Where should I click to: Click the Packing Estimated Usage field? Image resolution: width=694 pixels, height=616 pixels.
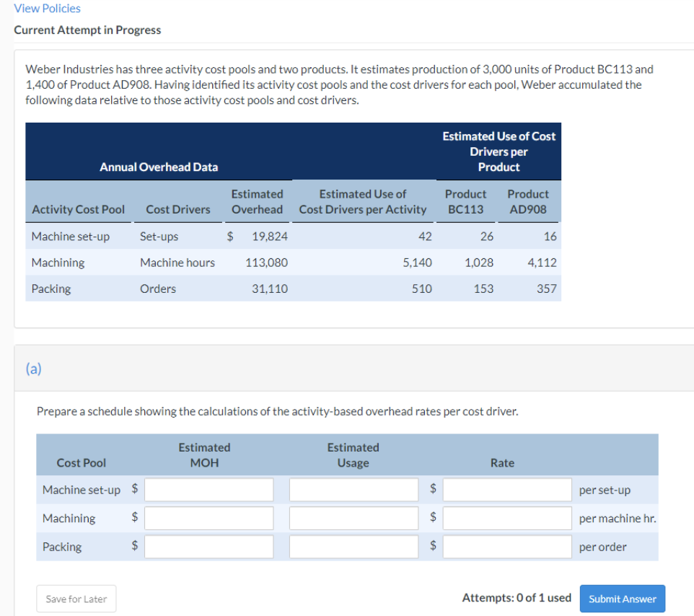(x=353, y=546)
